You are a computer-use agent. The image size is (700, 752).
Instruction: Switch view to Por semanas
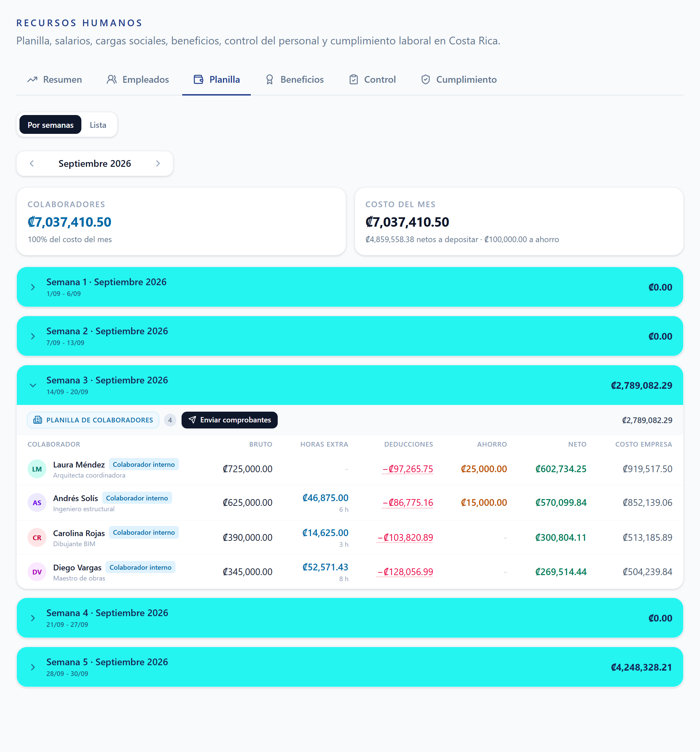pyautogui.click(x=50, y=125)
